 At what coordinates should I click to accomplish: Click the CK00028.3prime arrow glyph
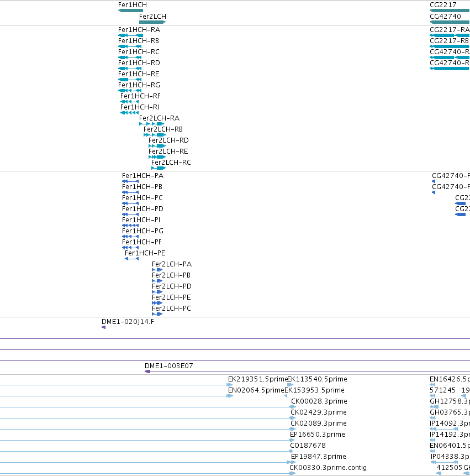click(x=292, y=407)
